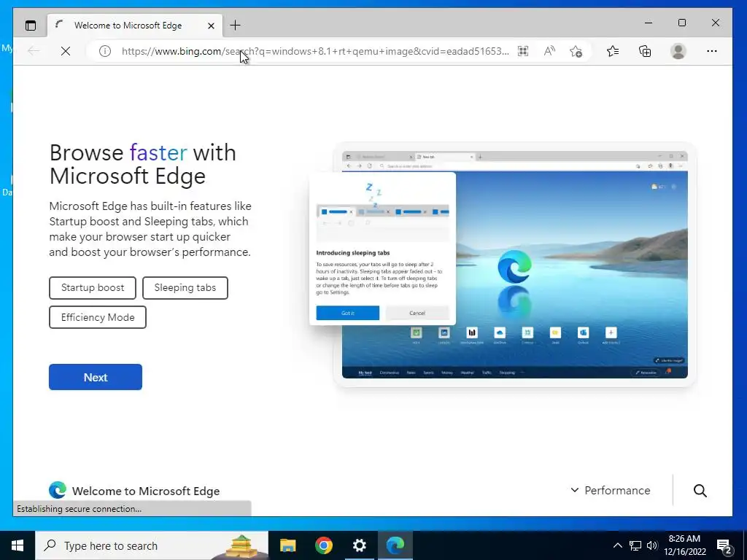Select the Welcome to Microsoft Edge tab
This screenshot has height=560, width=747.
(134, 26)
